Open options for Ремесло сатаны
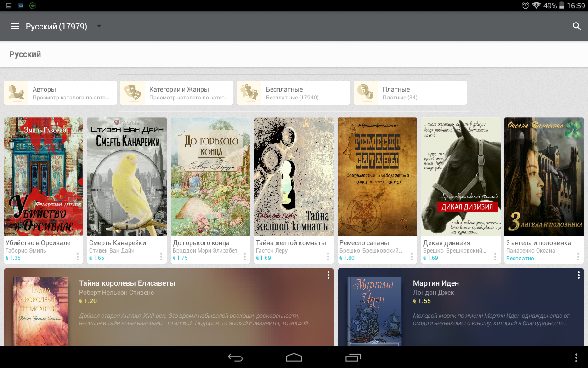 pos(412,257)
